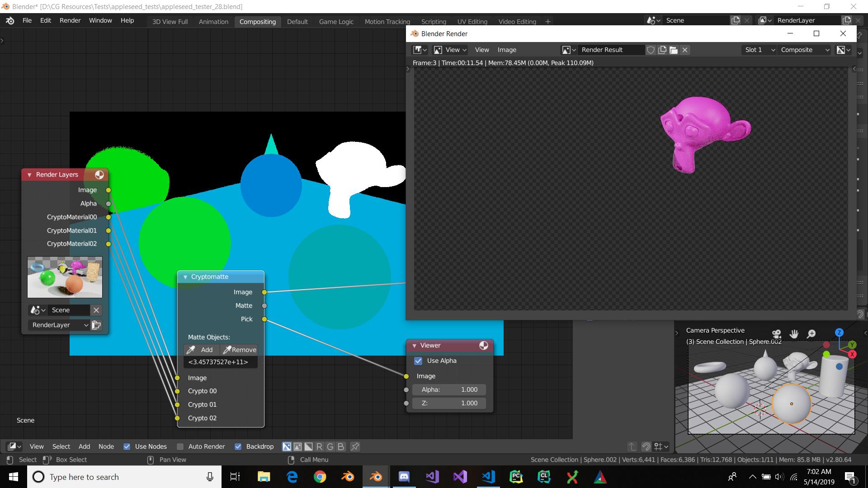
Task: Add a new workspace with plus button
Action: click(548, 22)
